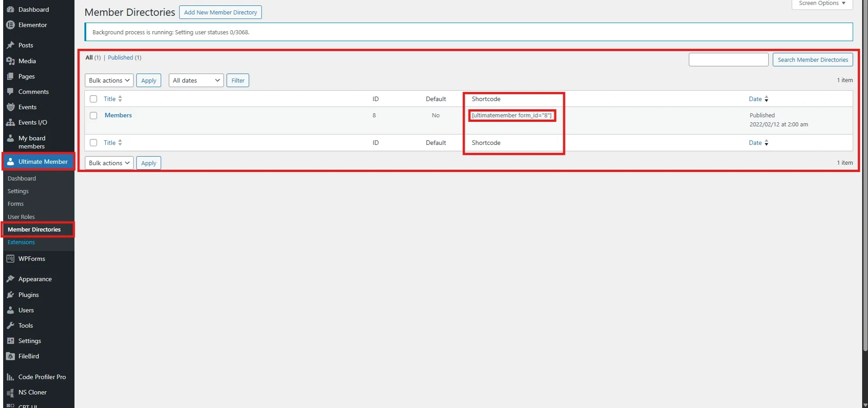Click the NS Cloner icon
The height and width of the screenshot is (408, 868).
[10, 392]
